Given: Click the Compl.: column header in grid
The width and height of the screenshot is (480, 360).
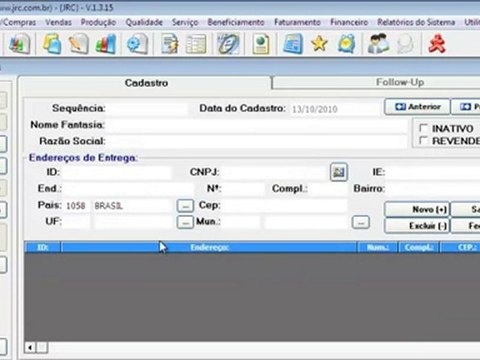Looking at the screenshot, I should coord(419,247).
